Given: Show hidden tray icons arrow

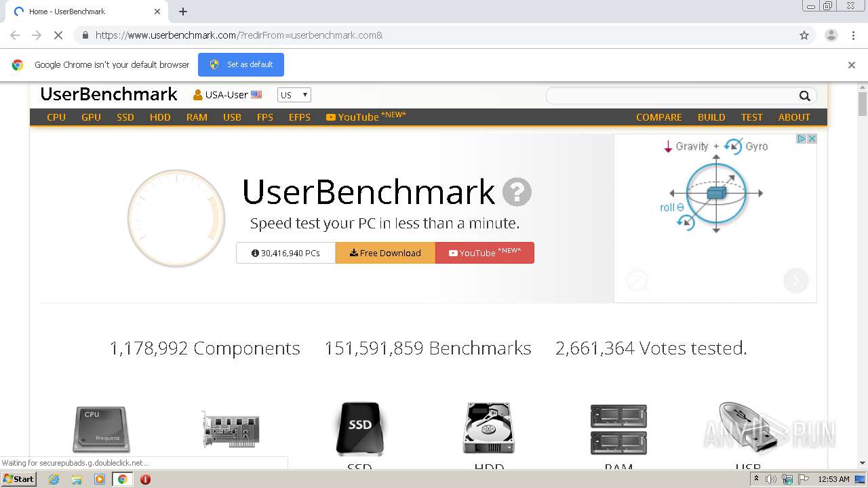Looking at the screenshot, I should pyautogui.click(x=756, y=479).
